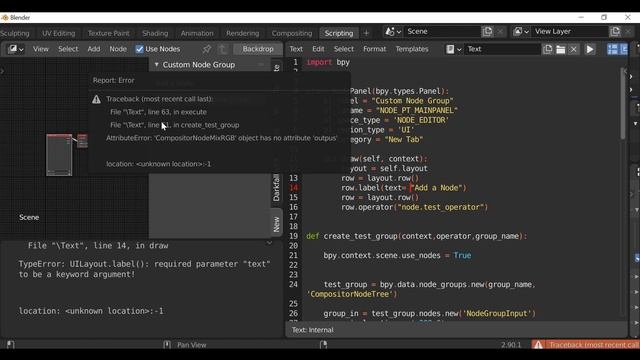Click the Scene name field
The width and height of the screenshot is (640, 360).
click(442, 31)
